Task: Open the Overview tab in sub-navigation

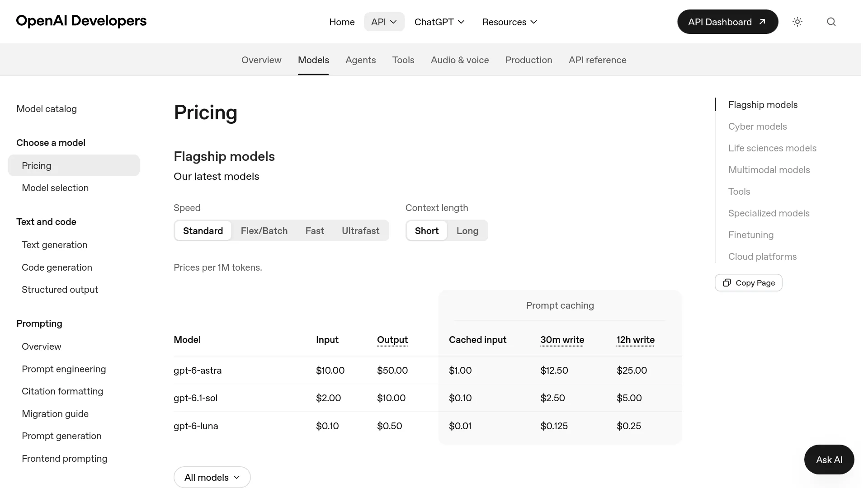Action: tap(261, 60)
